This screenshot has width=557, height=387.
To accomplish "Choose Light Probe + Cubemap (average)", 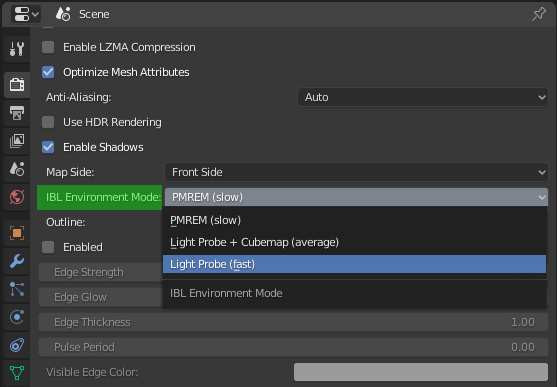I will pyautogui.click(x=354, y=242).
